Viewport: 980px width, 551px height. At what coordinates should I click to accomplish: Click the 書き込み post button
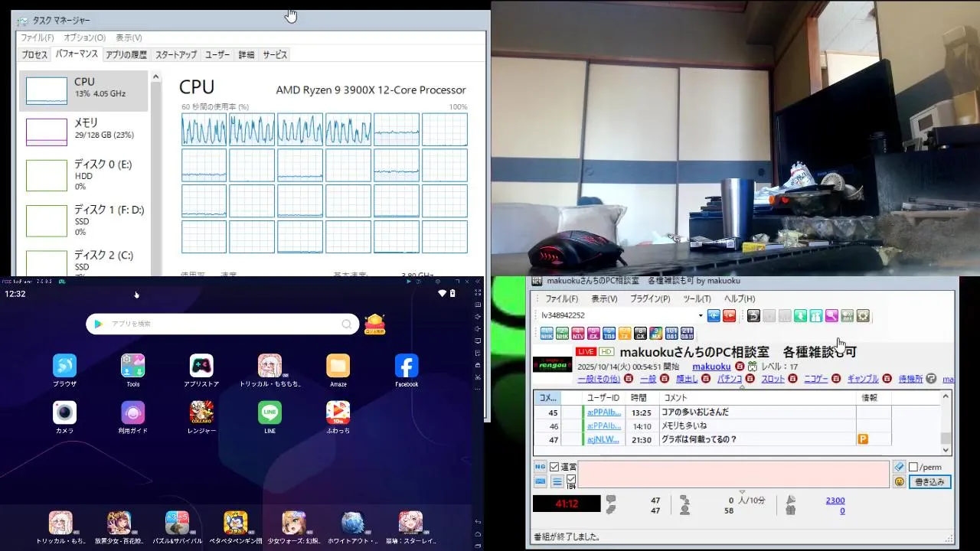click(930, 482)
